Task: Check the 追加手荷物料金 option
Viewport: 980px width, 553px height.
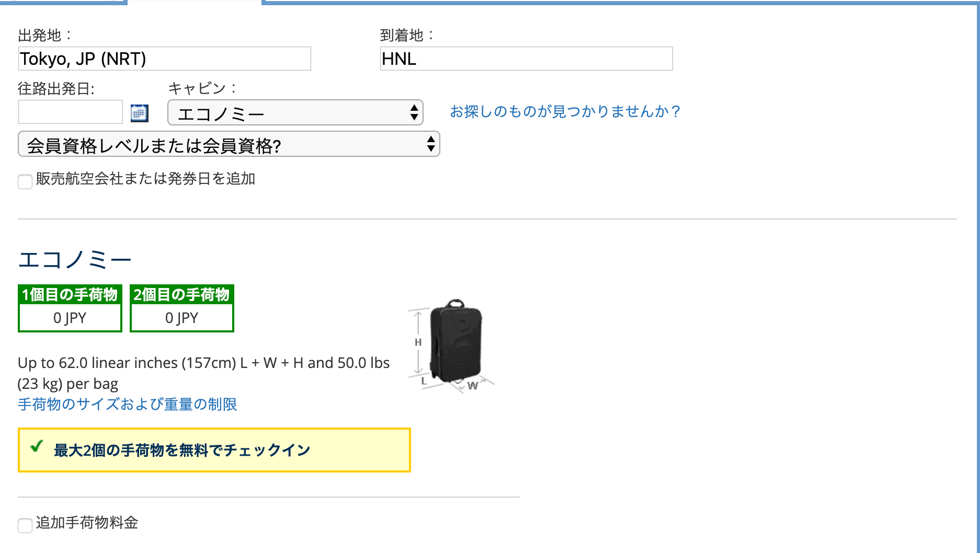Action: point(25,525)
